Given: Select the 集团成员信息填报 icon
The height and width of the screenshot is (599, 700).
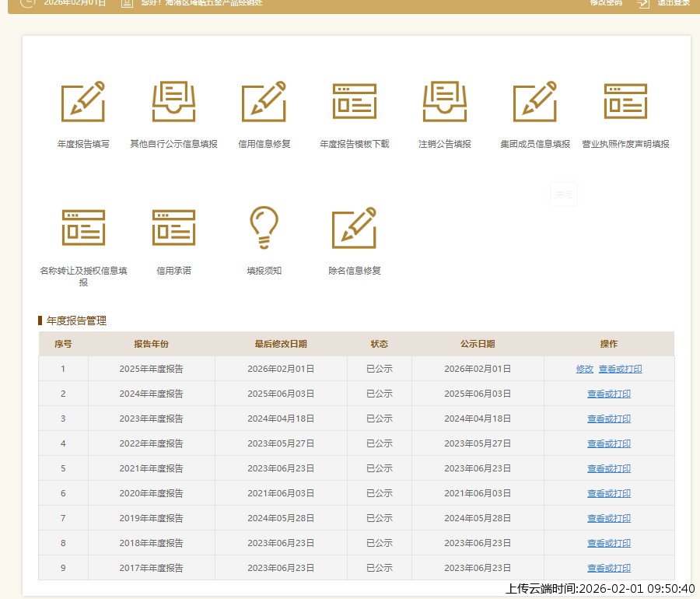Looking at the screenshot, I should [535, 102].
